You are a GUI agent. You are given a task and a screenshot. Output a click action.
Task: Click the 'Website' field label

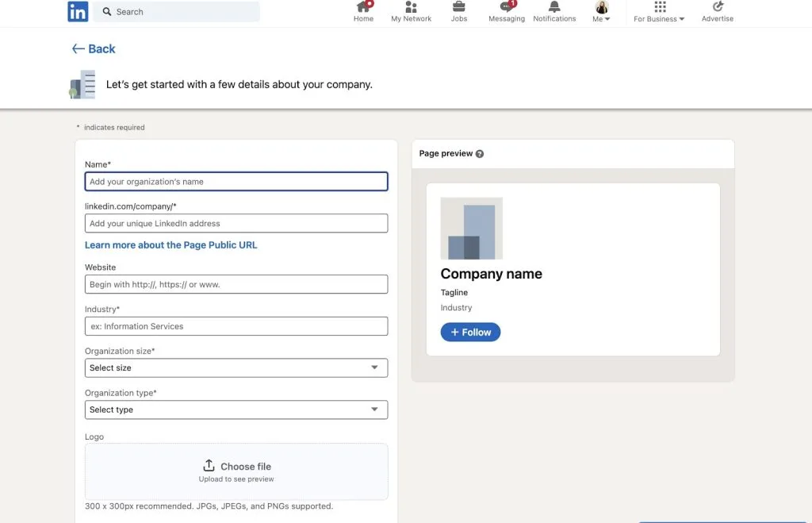tap(101, 267)
